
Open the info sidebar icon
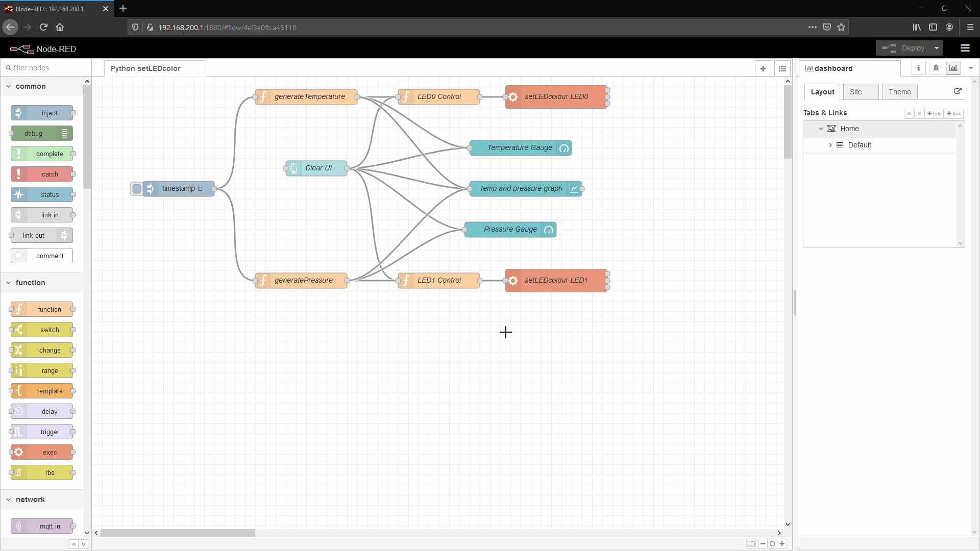[x=918, y=68]
